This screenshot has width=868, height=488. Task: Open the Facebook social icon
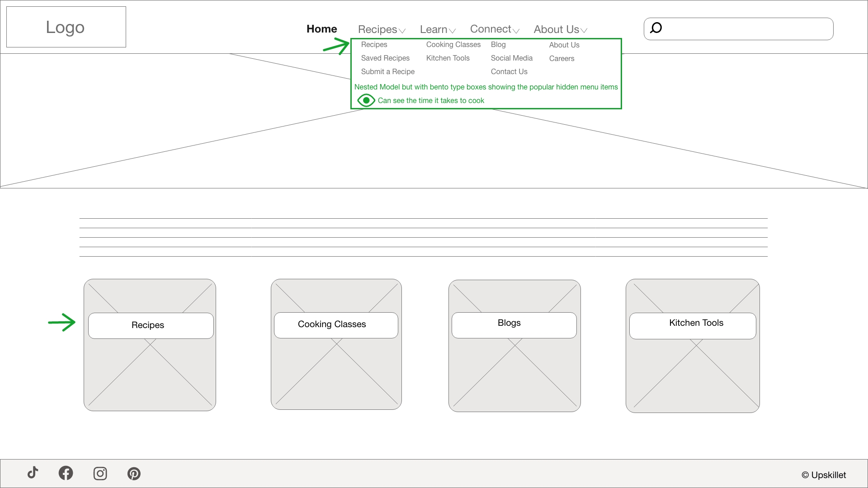pos(66,473)
